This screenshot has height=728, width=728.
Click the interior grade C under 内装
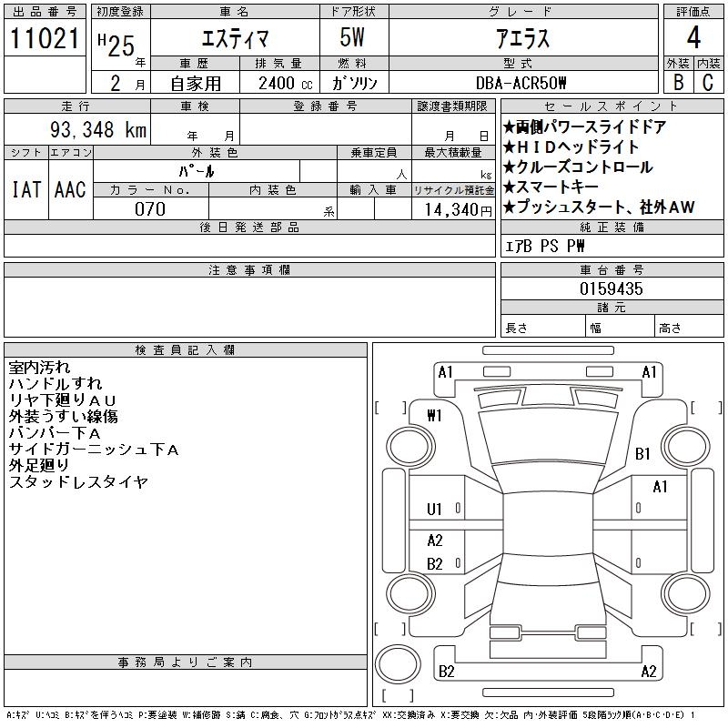(708, 82)
